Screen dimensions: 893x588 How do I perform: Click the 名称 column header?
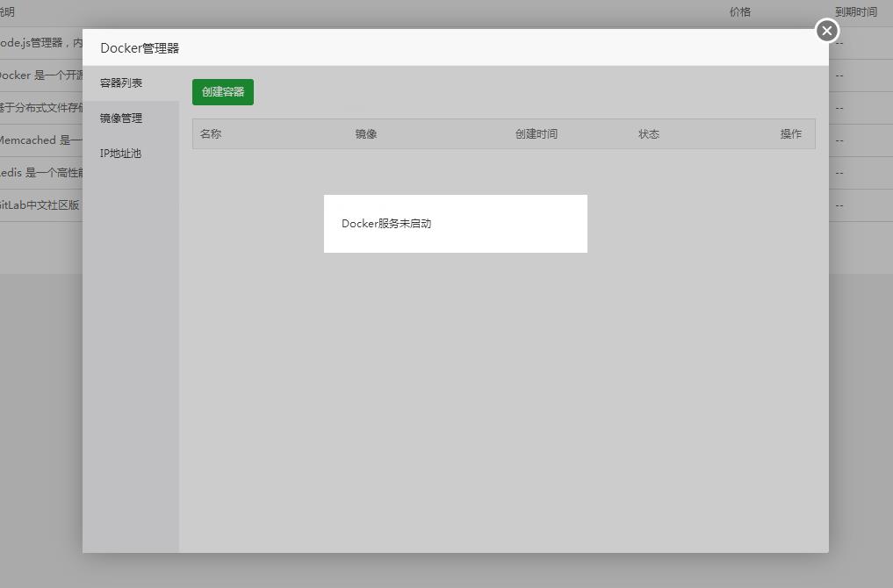(x=211, y=134)
